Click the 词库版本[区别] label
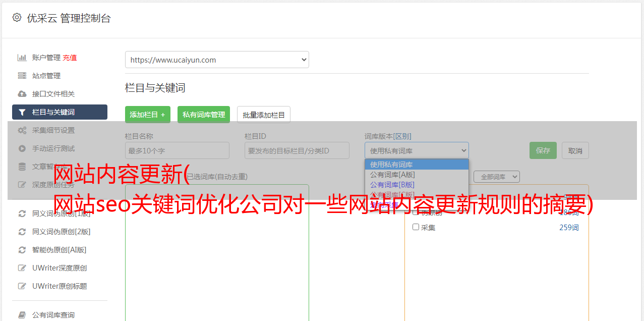The height and width of the screenshot is (321, 644). point(388,136)
